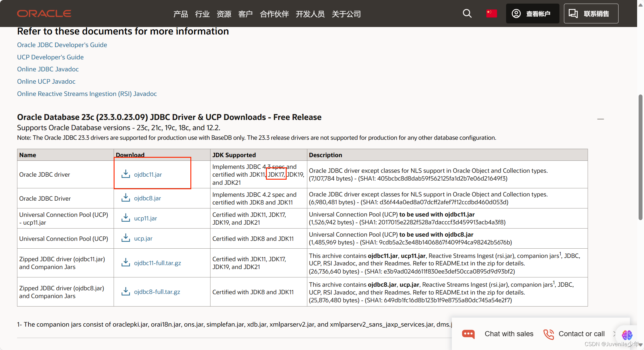Click the download icon beside ojdbc11-full.tar.gz
Screen dimensions: 644x350
point(126,262)
